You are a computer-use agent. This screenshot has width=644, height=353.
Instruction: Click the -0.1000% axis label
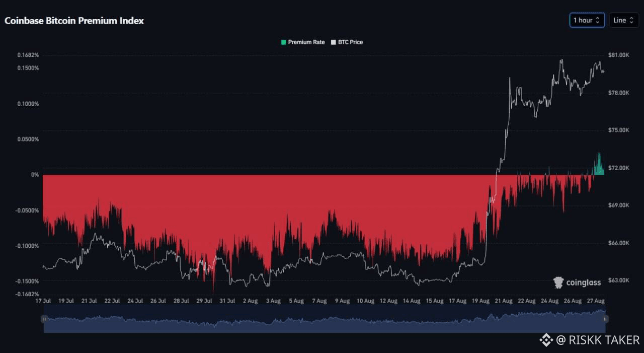[x=27, y=246]
